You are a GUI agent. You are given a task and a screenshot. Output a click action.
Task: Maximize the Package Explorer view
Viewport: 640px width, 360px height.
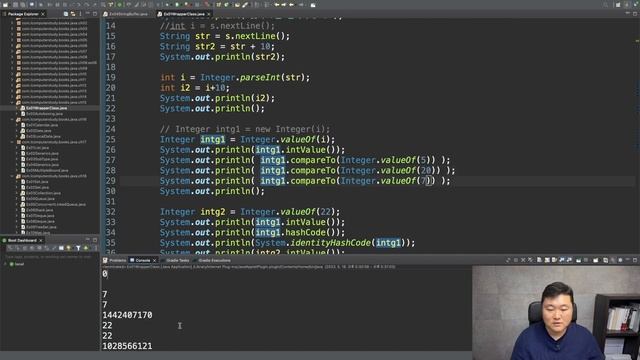pos(95,14)
